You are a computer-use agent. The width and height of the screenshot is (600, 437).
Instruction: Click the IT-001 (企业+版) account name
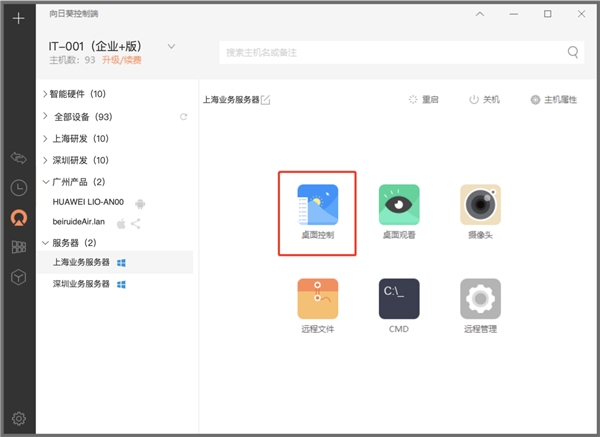point(95,46)
